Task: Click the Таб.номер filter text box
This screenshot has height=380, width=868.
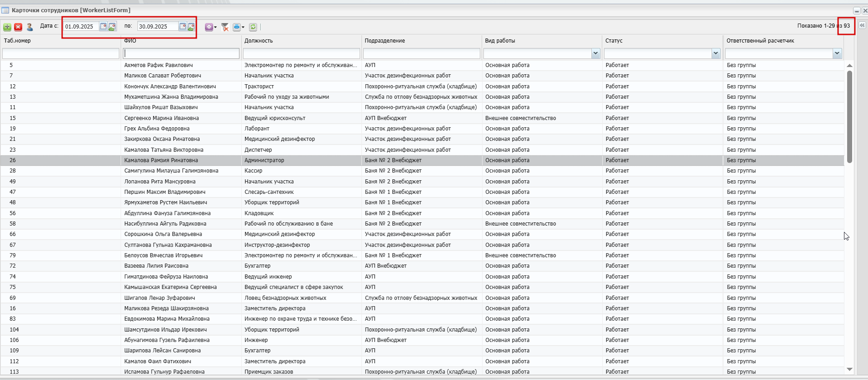Action: pyautogui.click(x=61, y=54)
